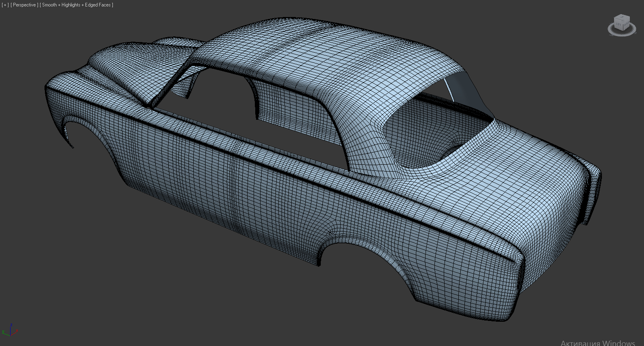Select the smooth rear window glass
Screen dimensions: 644x346
tap(465, 89)
